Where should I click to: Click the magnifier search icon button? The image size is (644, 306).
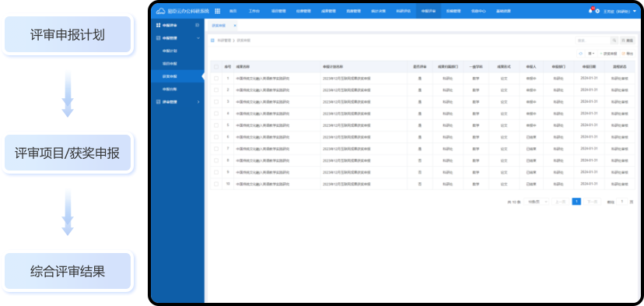[x=614, y=40]
